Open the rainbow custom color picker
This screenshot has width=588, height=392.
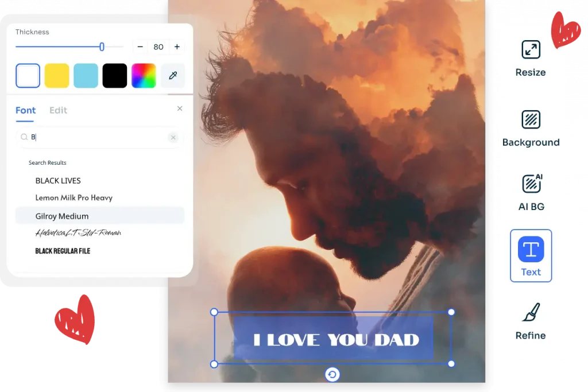point(144,76)
